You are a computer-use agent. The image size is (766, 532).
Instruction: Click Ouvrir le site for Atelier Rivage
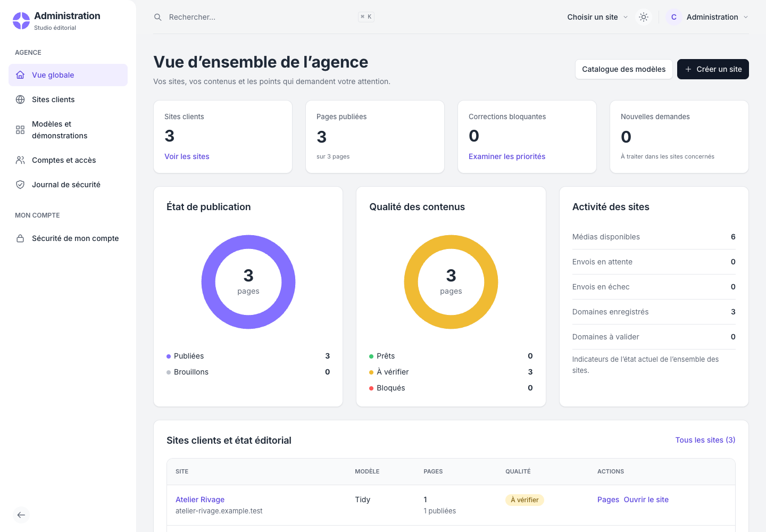[646, 500]
